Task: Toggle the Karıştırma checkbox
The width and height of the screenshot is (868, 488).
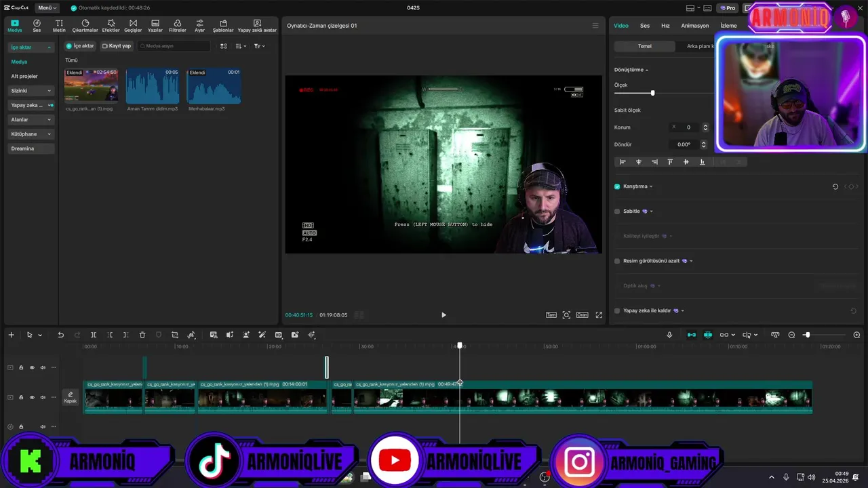Action: point(617,186)
